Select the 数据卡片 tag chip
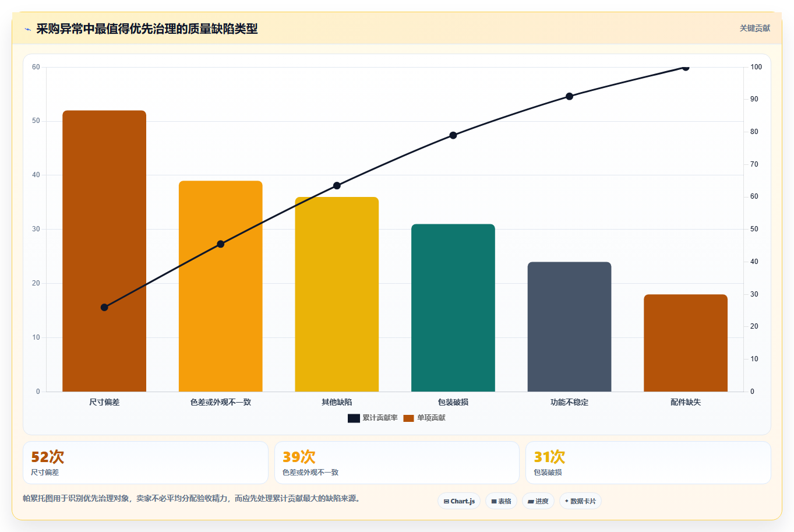This screenshot has height=532, width=794. point(580,501)
